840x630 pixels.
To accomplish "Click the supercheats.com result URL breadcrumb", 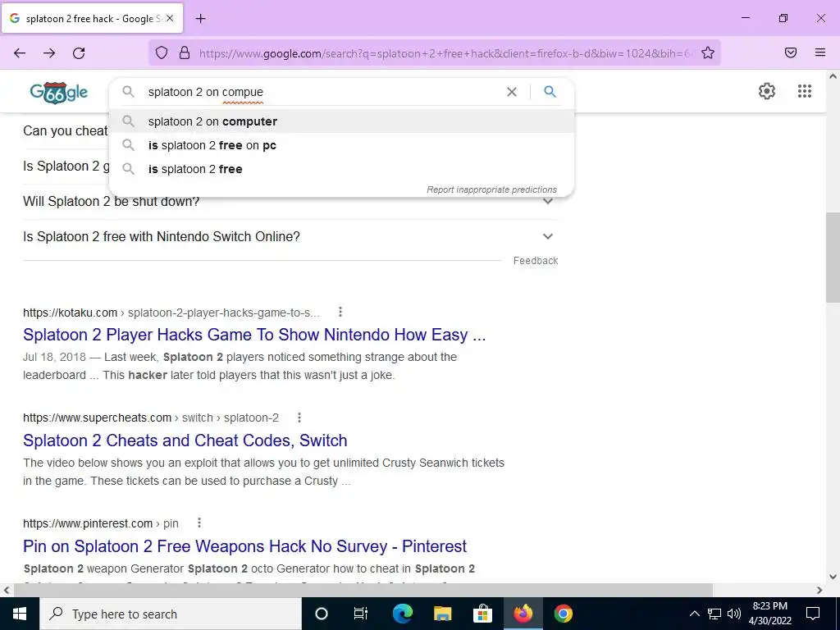I will pyautogui.click(x=151, y=418).
